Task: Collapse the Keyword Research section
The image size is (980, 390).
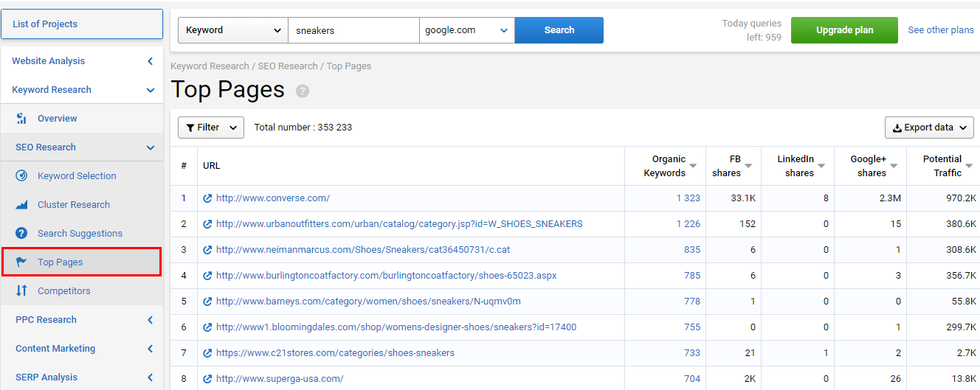Action: pos(151,90)
